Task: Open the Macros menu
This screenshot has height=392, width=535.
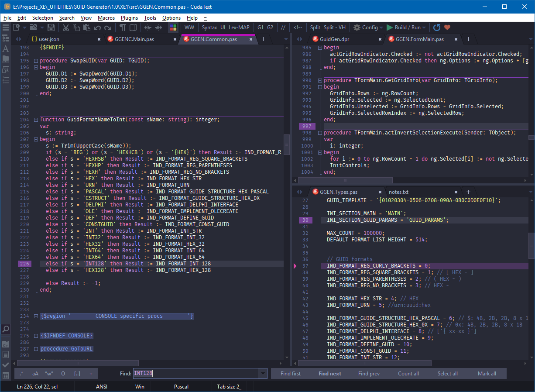Action: [x=106, y=18]
